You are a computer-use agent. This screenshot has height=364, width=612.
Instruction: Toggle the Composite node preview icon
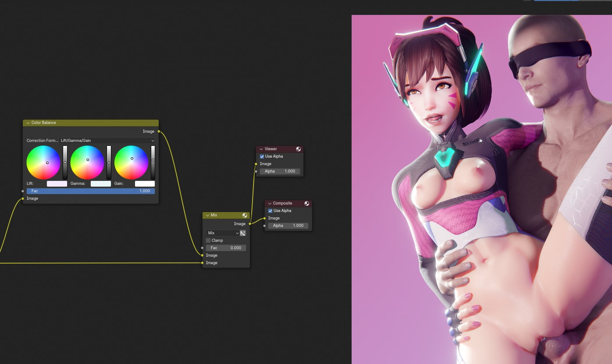(x=307, y=204)
